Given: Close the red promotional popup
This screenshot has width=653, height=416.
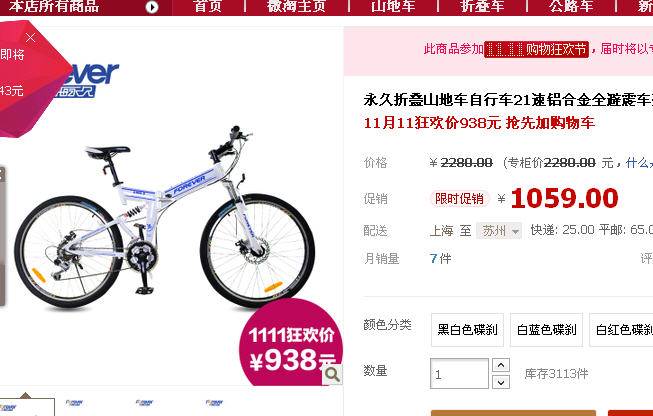Looking at the screenshot, I should [30, 37].
